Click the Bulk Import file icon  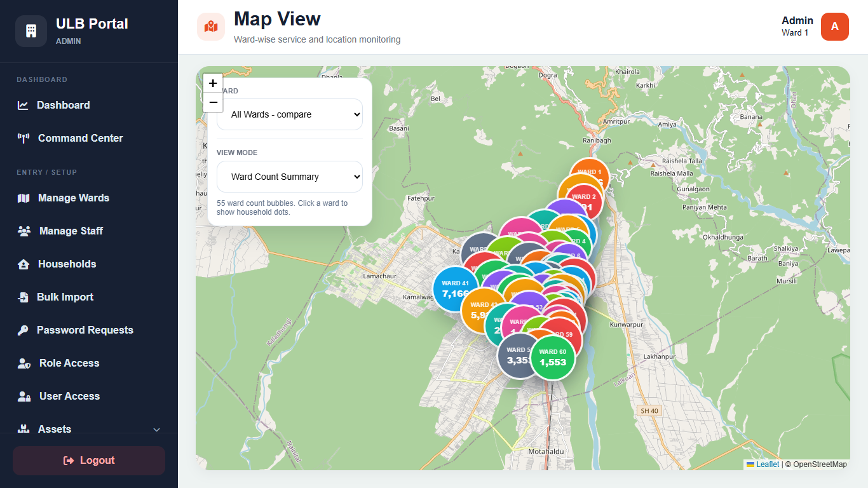click(x=23, y=297)
